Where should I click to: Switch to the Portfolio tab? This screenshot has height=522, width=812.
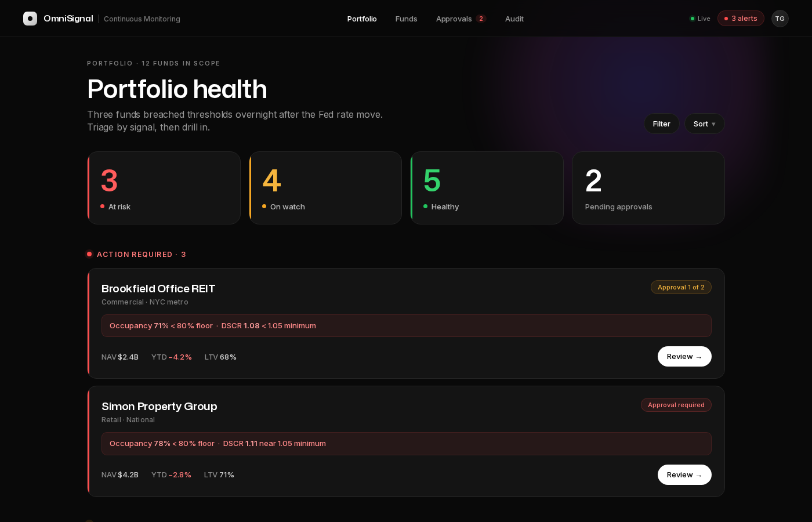click(362, 19)
